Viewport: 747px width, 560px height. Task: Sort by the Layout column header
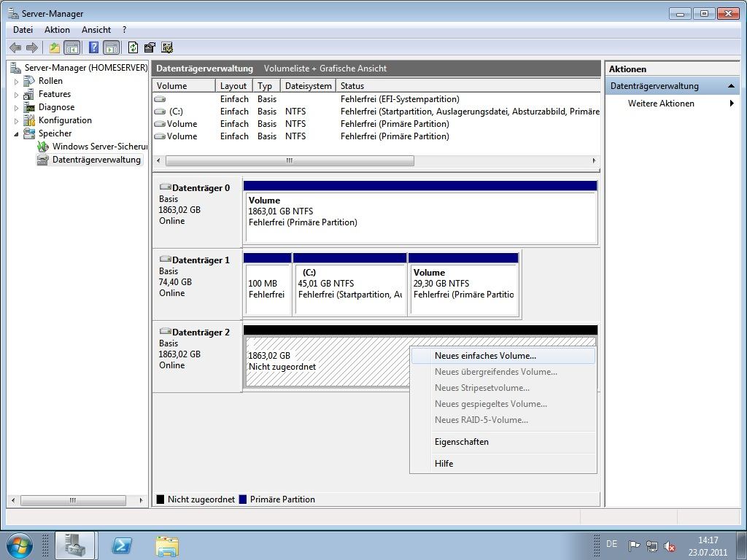[x=233, y=86]
